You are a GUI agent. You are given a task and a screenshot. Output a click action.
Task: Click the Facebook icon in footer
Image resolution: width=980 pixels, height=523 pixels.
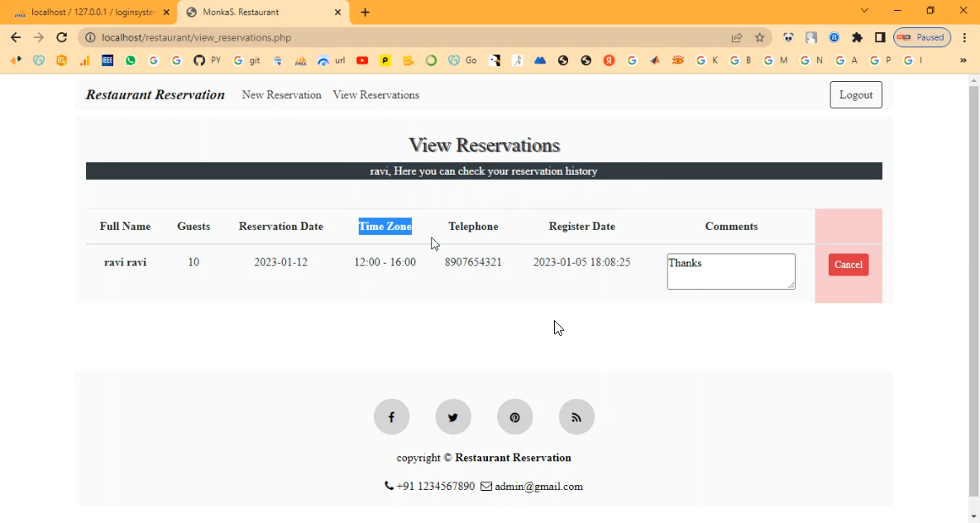[x=391, y=417]
